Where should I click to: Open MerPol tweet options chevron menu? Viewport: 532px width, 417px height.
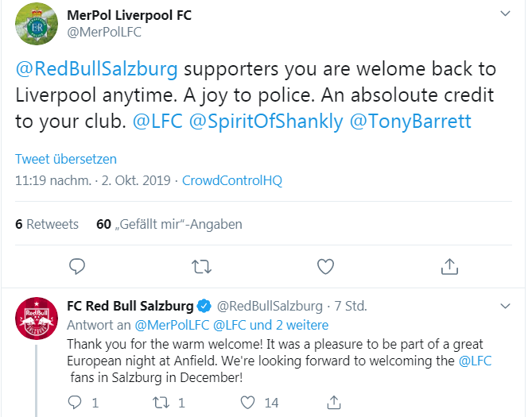[506, 14]
